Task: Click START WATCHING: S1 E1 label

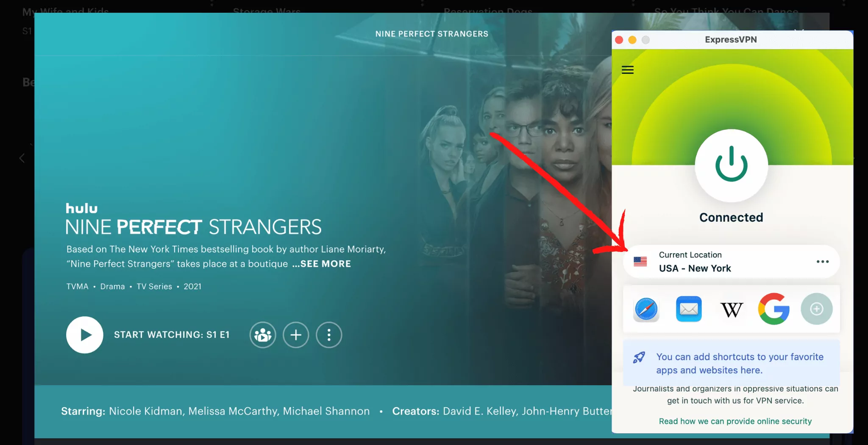Action: pyautogui.click(x=172, y=335)
